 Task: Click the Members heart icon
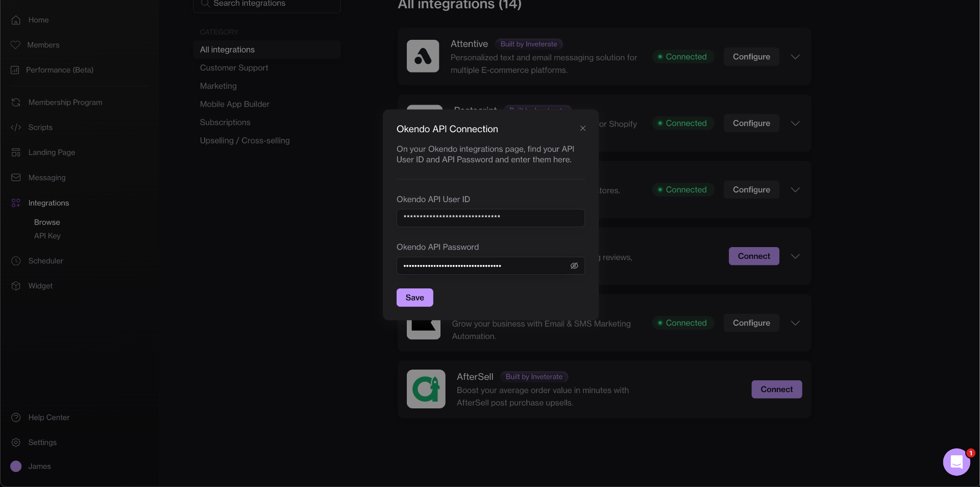[15, 45]
